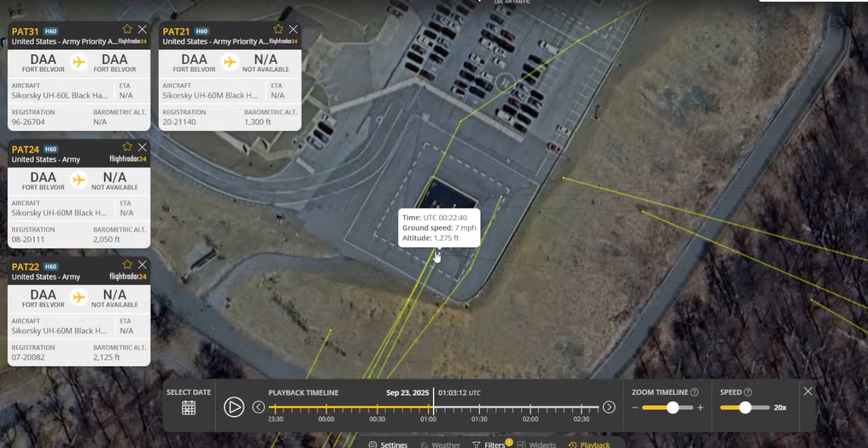Click the PAT21 airplane route icon
Image resolution: width=868 pixels, height=448 pixels.
[x=230, y=62]
